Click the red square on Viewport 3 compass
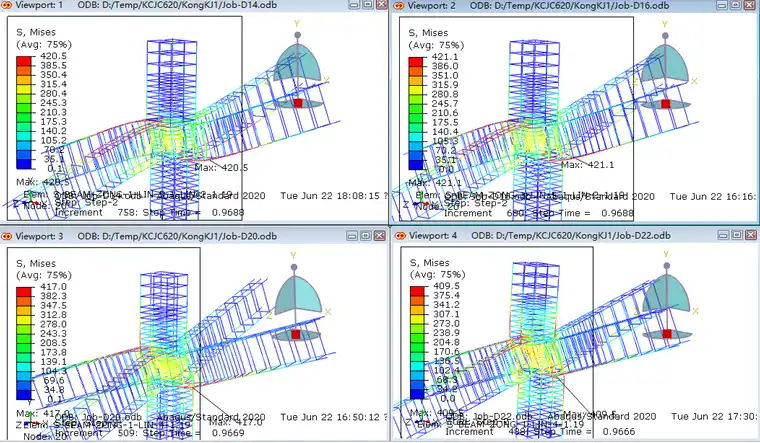The width and height of the screenshot is (760, 443). (x=296, y=334)
